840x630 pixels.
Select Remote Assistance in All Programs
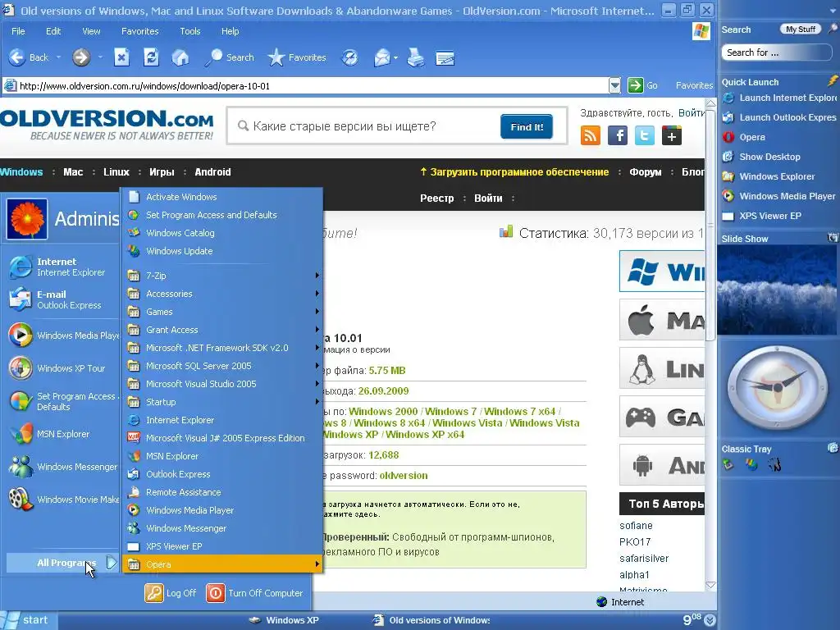[x=223, y=492]
